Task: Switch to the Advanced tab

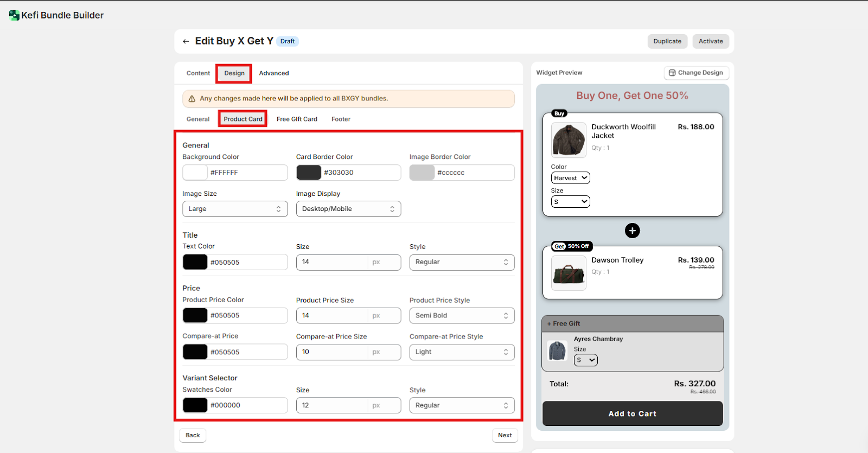Action: (273, 73)
